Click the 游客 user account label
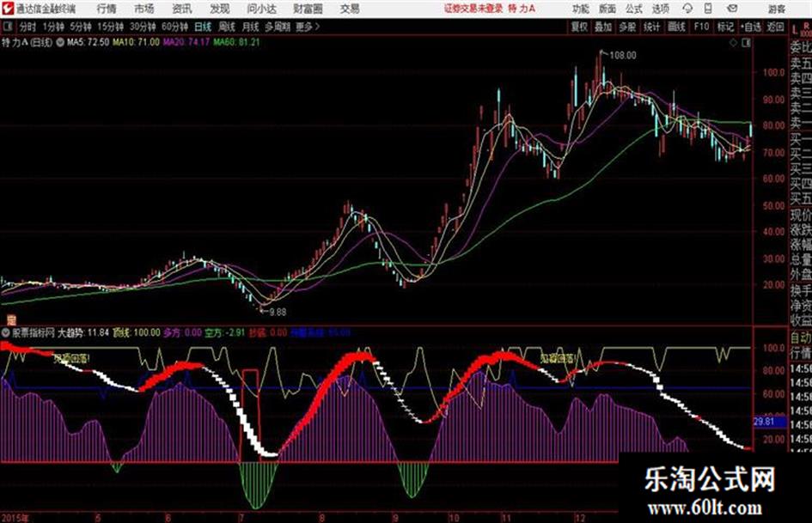The image size is (812, 523). (x=777, y=9)
